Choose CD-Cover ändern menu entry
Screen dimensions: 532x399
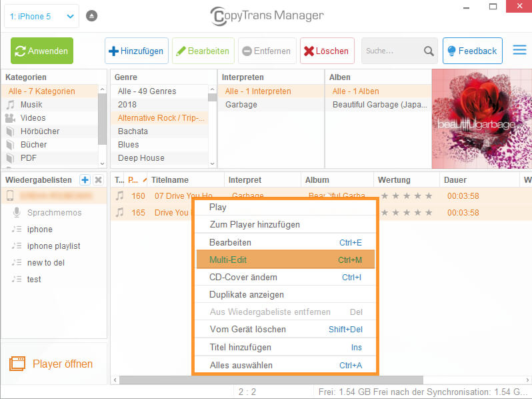(x=285, y=278)
